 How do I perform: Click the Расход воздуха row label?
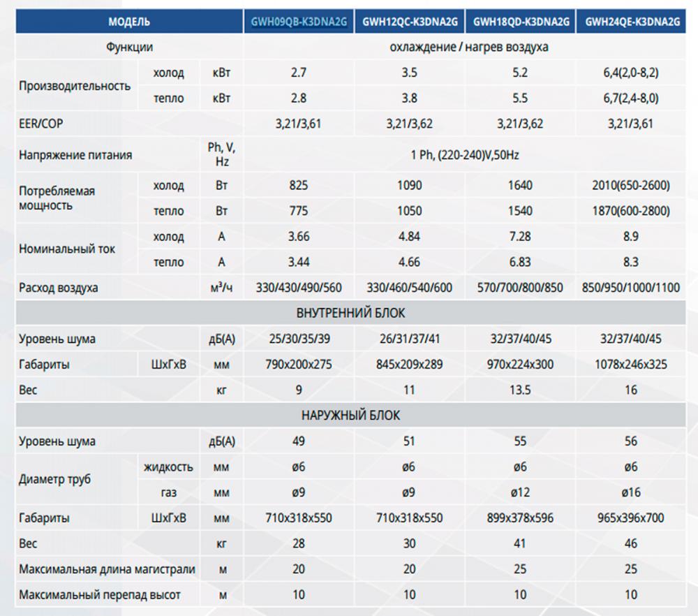(59, 288)
